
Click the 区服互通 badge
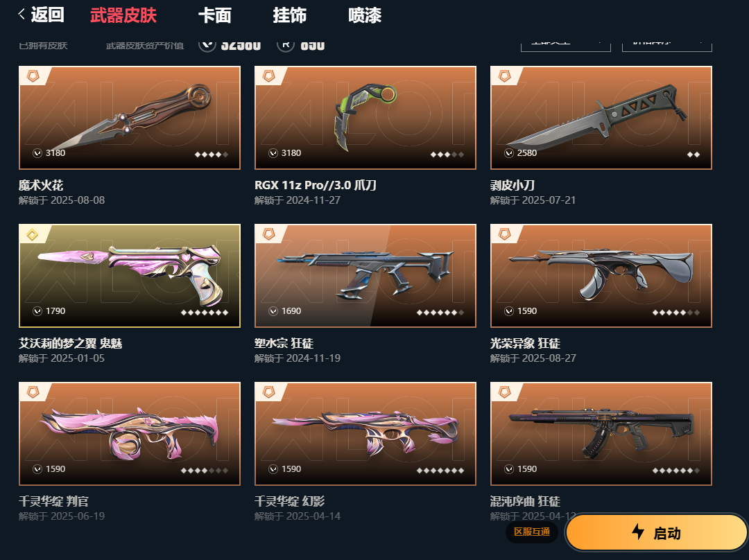click(532, 532)
